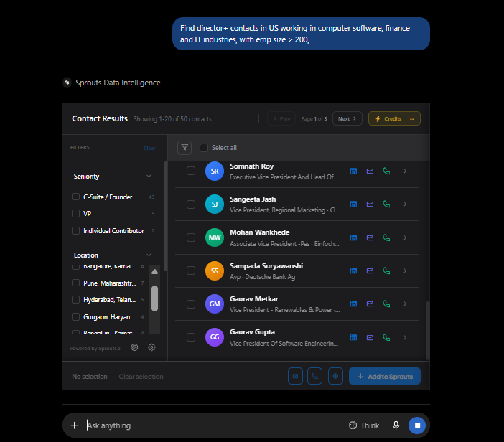Image resolution: width=504 pixels, height=442 pixels.
Task: Click Clear selection
Action: (x=141, y=377)
